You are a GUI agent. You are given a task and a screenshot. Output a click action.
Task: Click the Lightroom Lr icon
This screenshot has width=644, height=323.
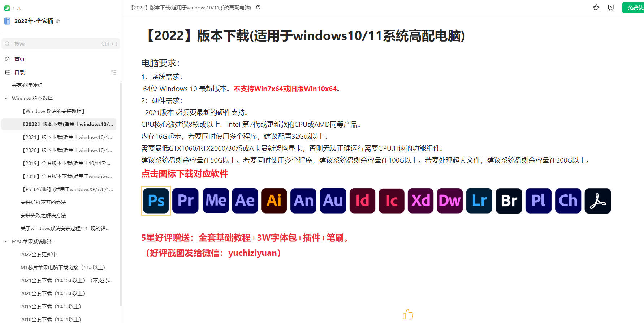[479, 201]
